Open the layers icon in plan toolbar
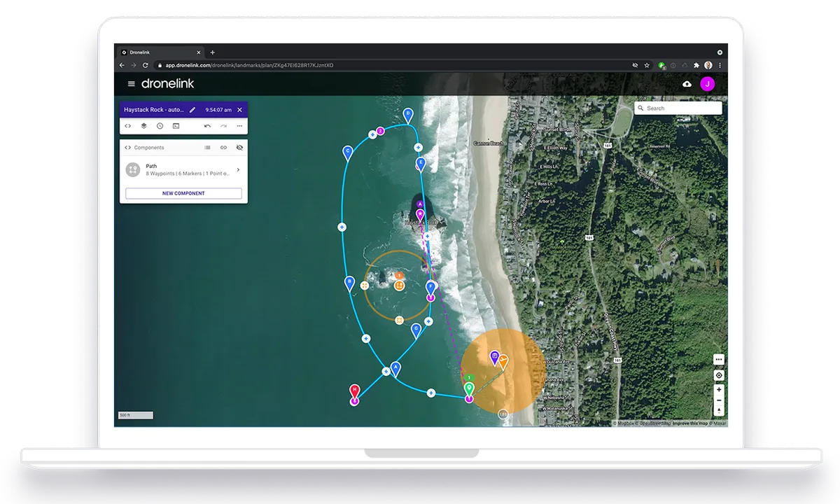Viewport: 840px width, 504px height. click(143, 126)
